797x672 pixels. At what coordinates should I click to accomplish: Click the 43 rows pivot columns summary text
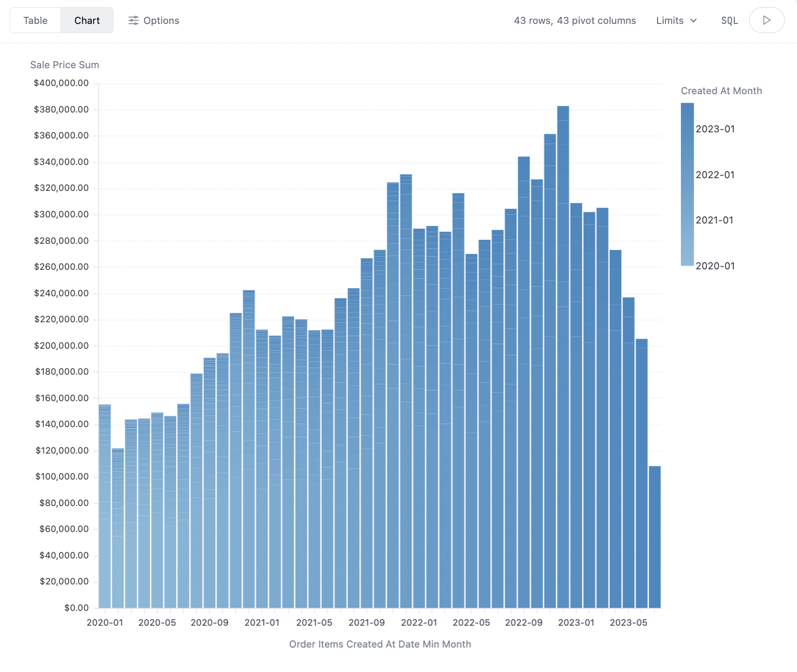click(x=575, y=20)
